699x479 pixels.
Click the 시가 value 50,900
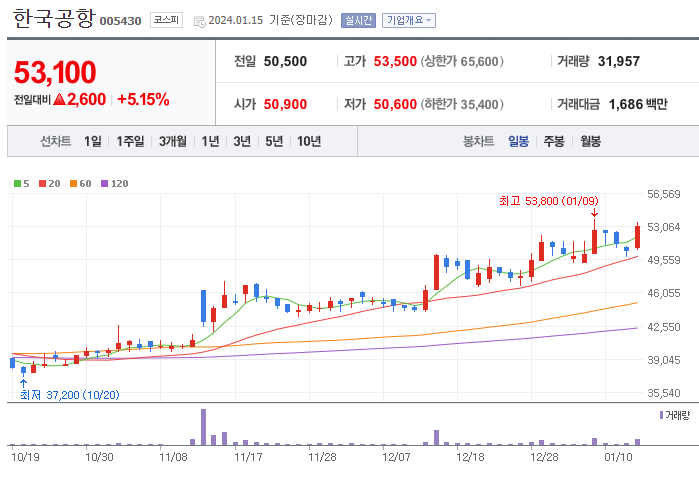(x=285, y=104)
